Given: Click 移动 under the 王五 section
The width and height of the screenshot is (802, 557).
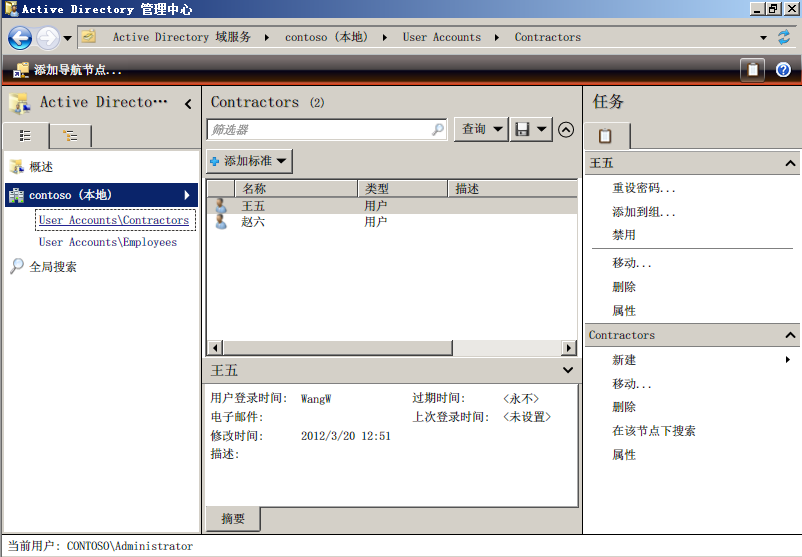Looking at the screenshot, I should pos(632,263).
